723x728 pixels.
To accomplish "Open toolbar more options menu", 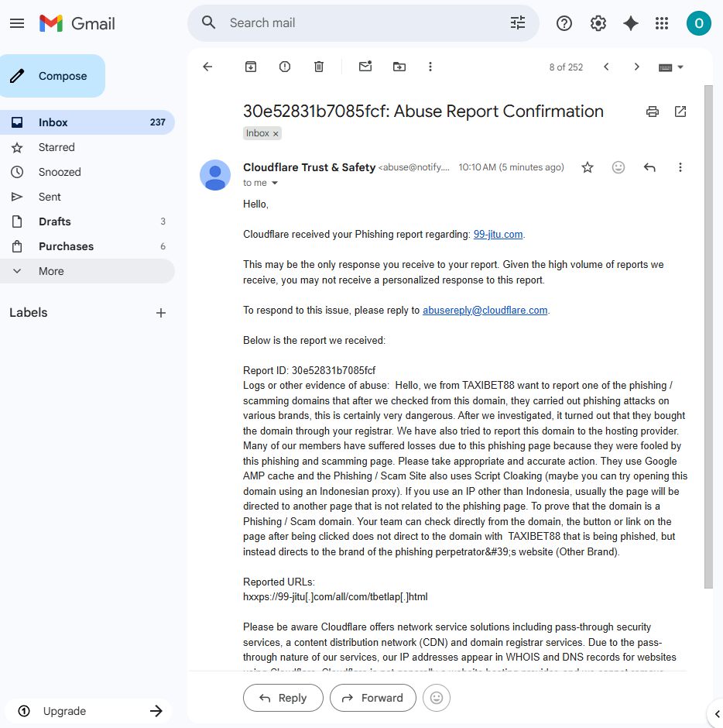I will point(430,67).
